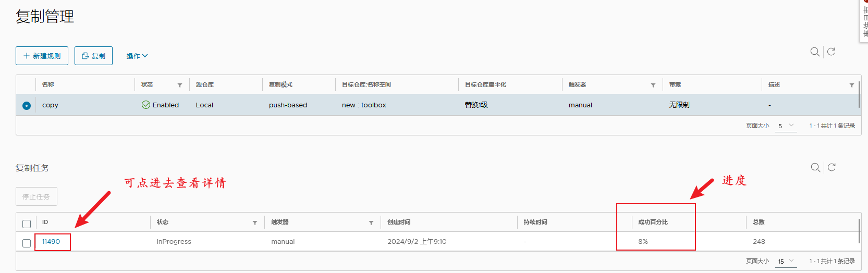Sort rules by 名称 column header
Viewport: 868px width, 273px height.
pyautogui.click(x=48, y=84)
